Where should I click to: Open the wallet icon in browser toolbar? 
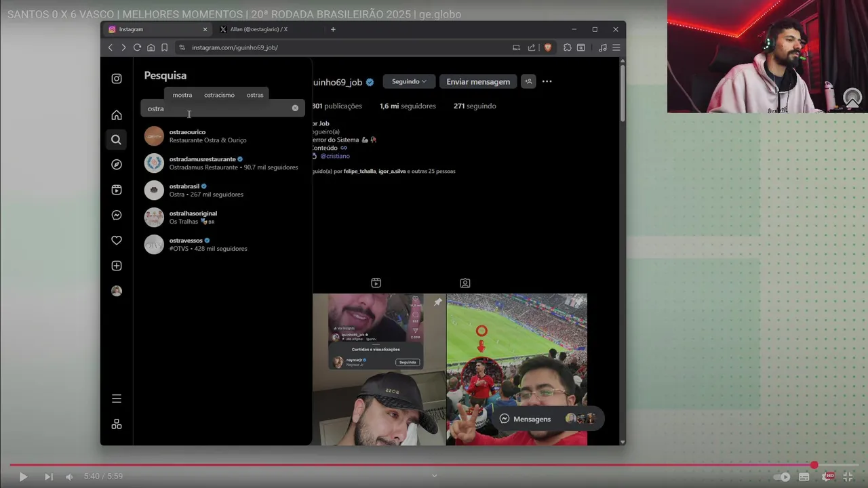point(581,47)
